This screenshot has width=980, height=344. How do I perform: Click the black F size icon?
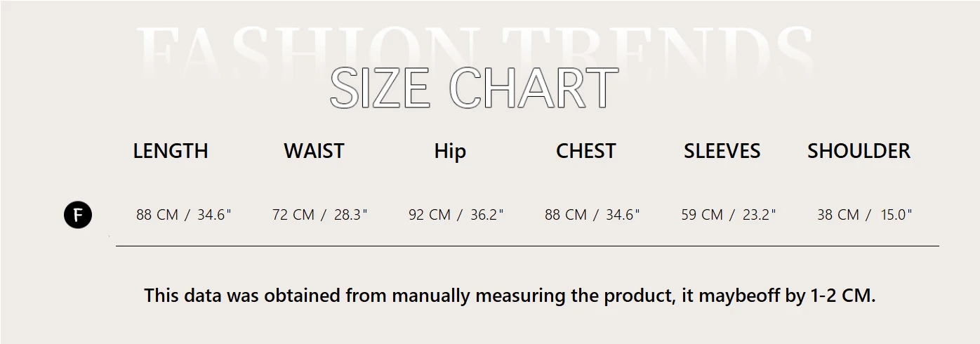[78, 215]
